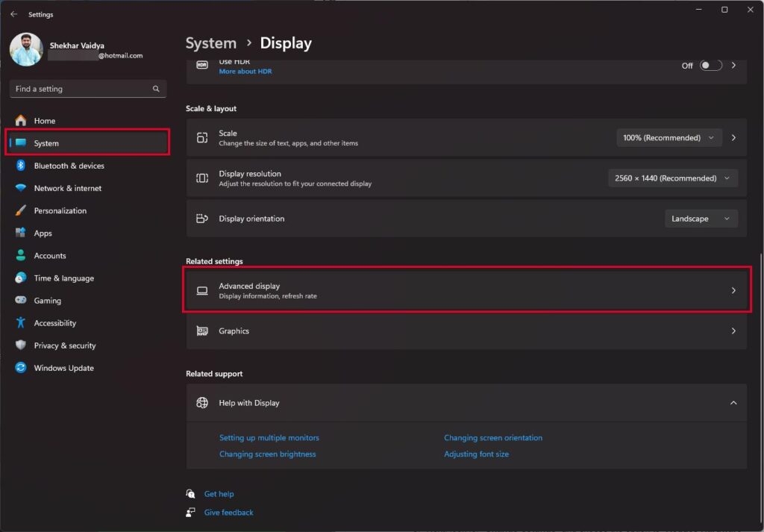The width and height of the screenshot is (764, 532).
Task: Click the Network wifi icon in sidebar
Action: [20, 187]
